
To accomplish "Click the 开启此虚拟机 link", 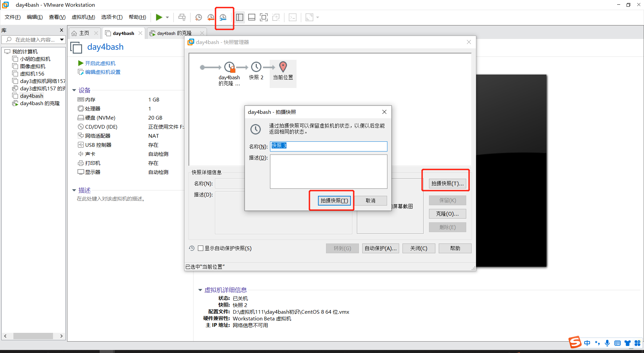I will [100, 63].
